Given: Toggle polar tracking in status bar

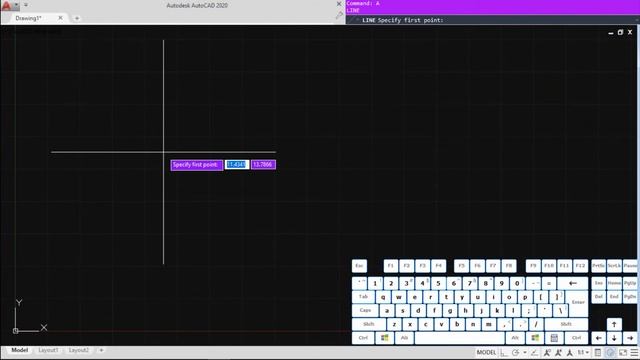Looking at the screenshot, I should tap(516, 353).
